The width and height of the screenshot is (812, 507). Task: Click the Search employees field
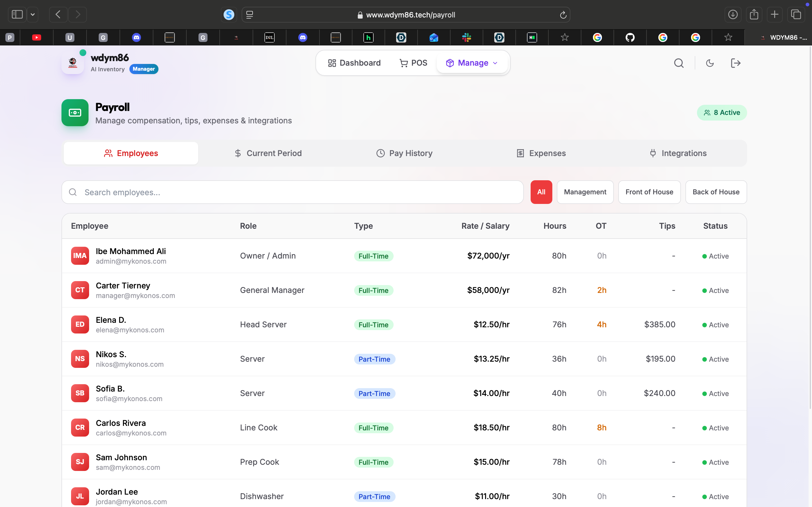(292, 192)
